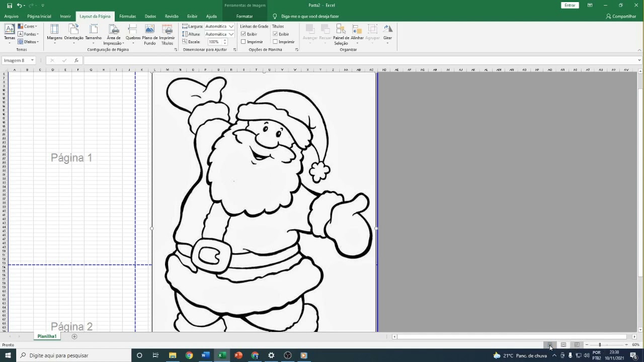Viewport: 644px width, 362px height.
Task: Click the Entrar sign-in button
Action: click(x=570, y=5)
